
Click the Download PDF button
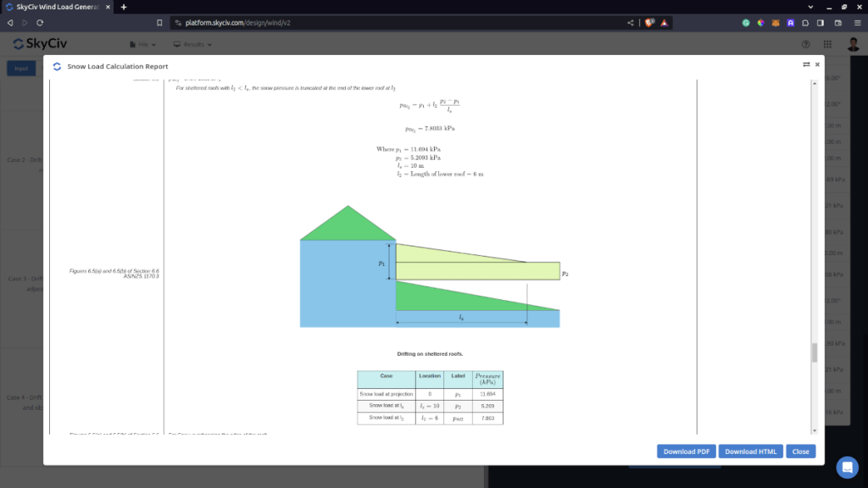pos(686,451)
